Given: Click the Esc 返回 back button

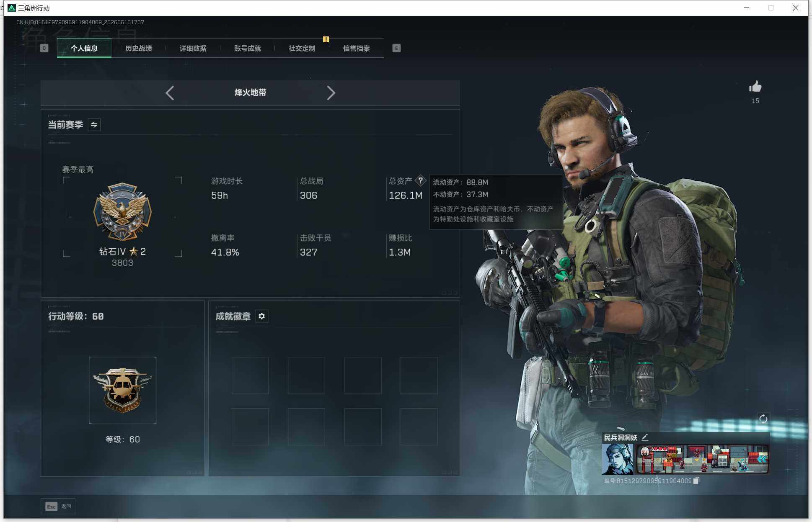Looking at the screenshot, I should click(x=58, y=507).
